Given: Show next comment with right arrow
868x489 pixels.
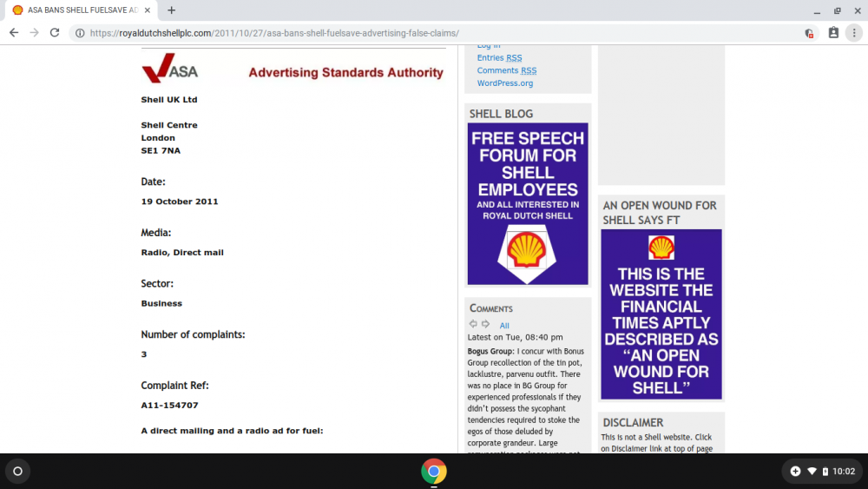Looking at the screenshot, I should 485,324.
